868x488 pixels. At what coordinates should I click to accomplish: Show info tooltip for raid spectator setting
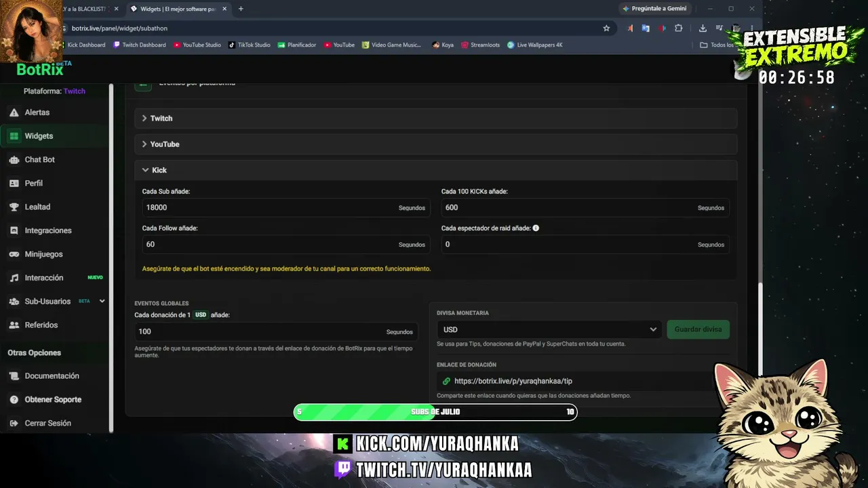pos(536,228)
